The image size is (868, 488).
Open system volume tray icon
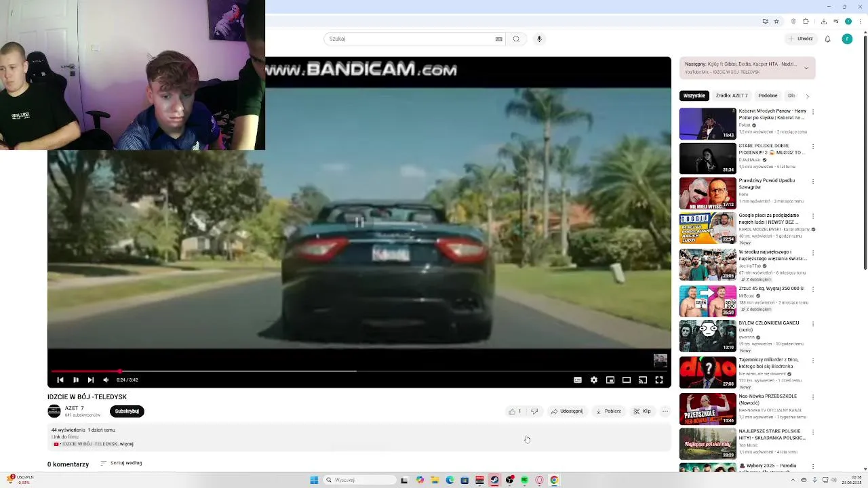point(834,480)
